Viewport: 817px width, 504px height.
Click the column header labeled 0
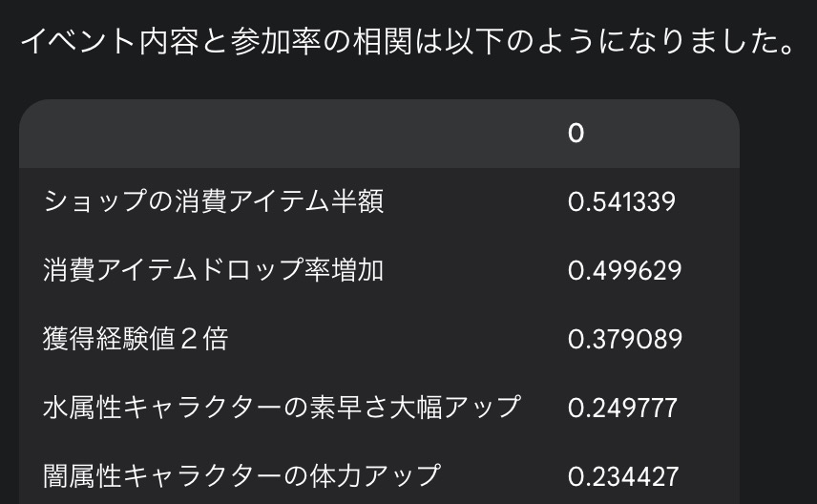click(576, 134)
